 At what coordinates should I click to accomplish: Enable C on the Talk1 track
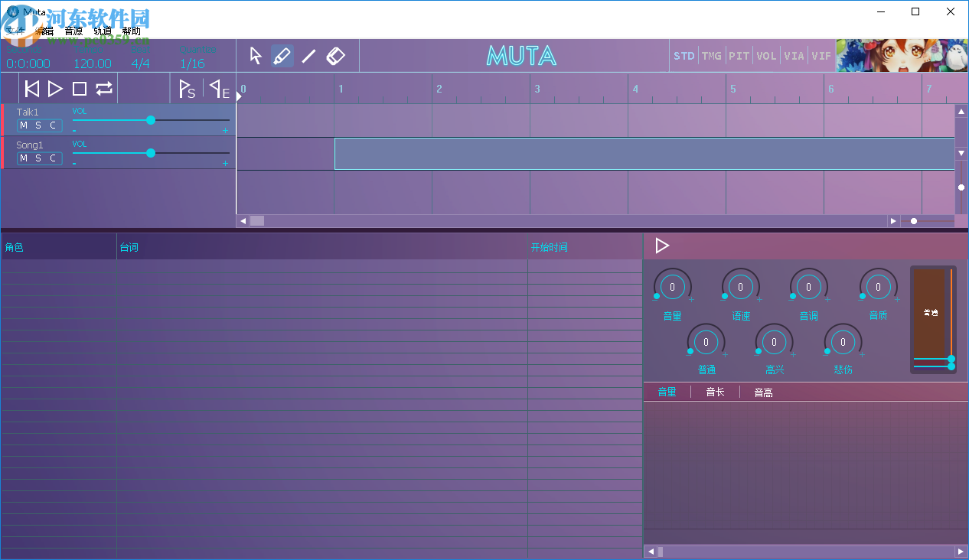(x=52, y=125)
